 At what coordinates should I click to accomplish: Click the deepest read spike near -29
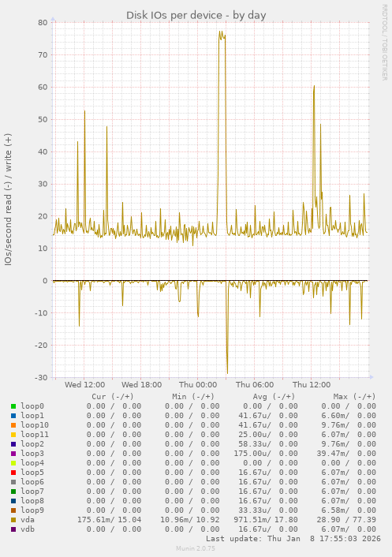point(227,372)
